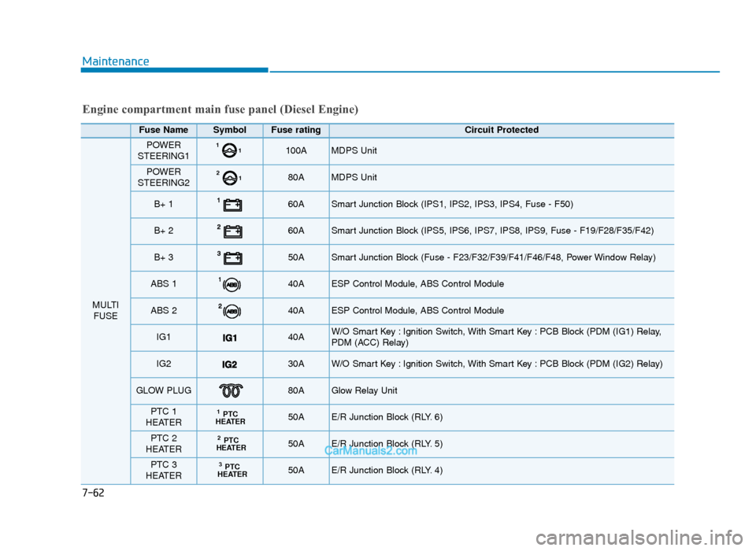Click the glow plug coil symbol
The height and width of the screenshot is (551, 756).
(x=231, y=390)
